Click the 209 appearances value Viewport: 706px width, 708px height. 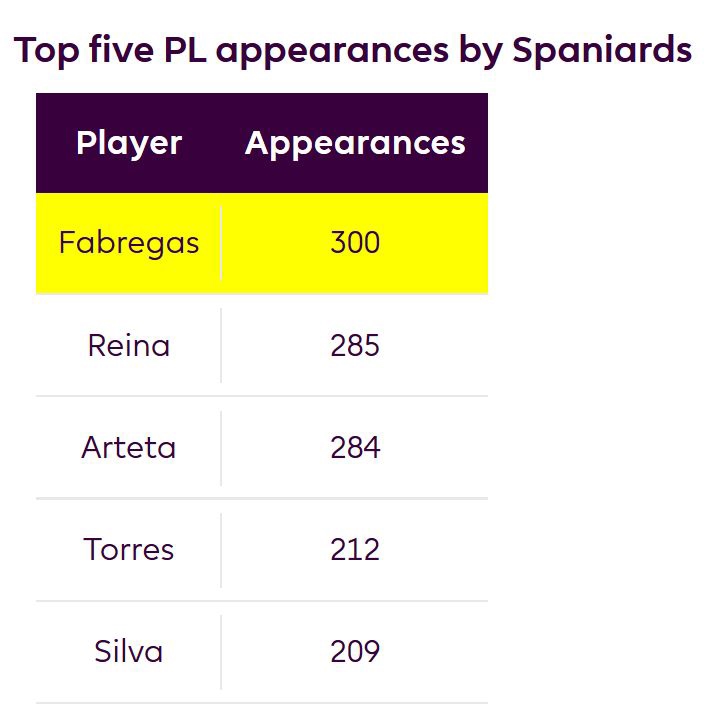pos(355,652)
